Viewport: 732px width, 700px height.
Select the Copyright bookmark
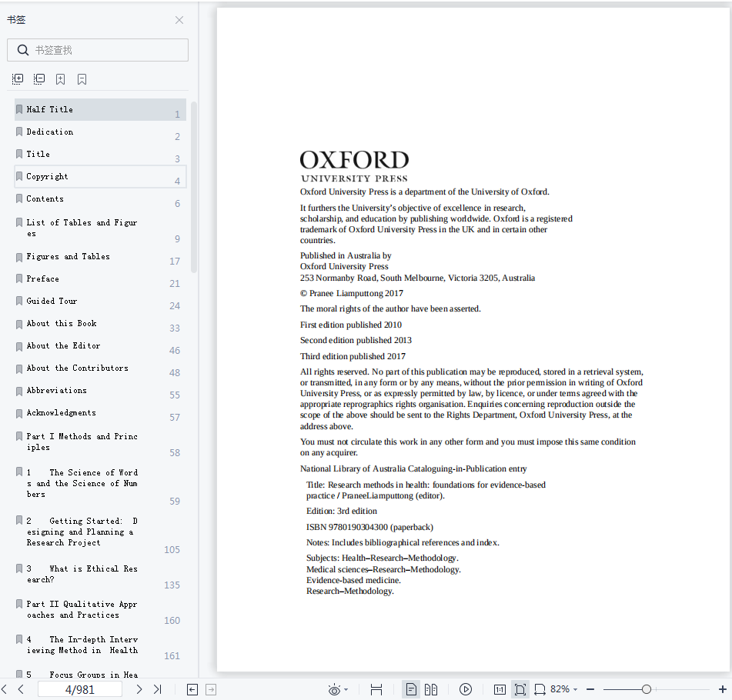point(100,177)
